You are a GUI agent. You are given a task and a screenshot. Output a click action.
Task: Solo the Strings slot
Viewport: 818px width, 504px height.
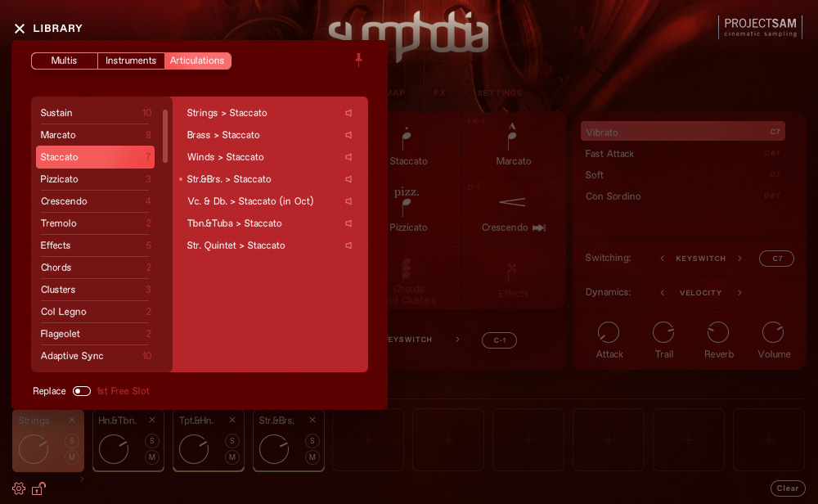tap(72, 441)
